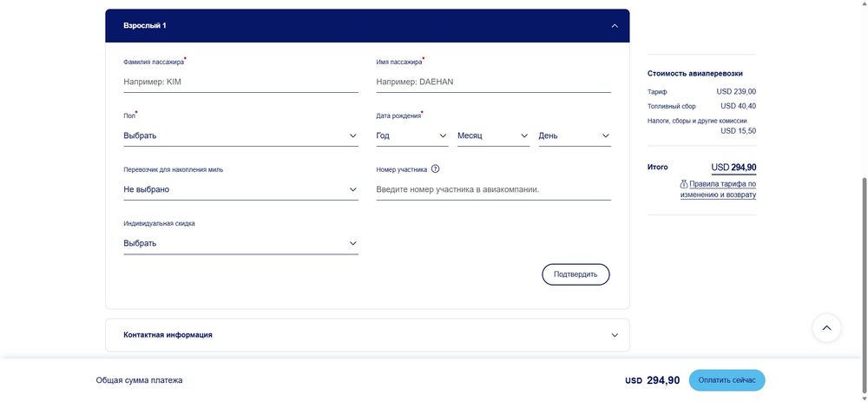Click the Взрослый 1 header title
Screen dimensions: 868x402
coord(145,25)
